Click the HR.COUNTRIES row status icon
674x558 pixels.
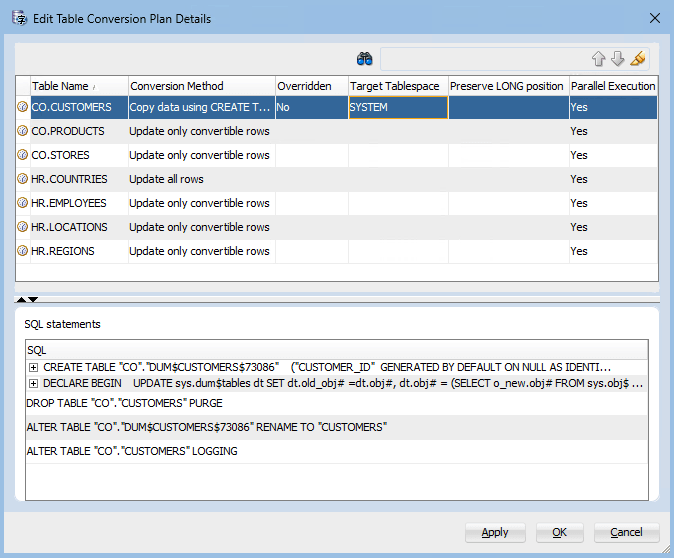[x=22, y=179]
